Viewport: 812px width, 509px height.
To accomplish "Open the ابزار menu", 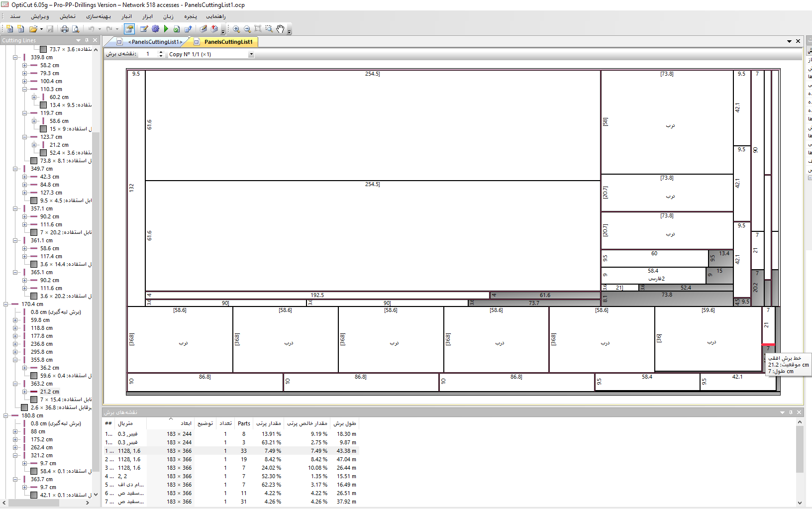I will 148,16.
